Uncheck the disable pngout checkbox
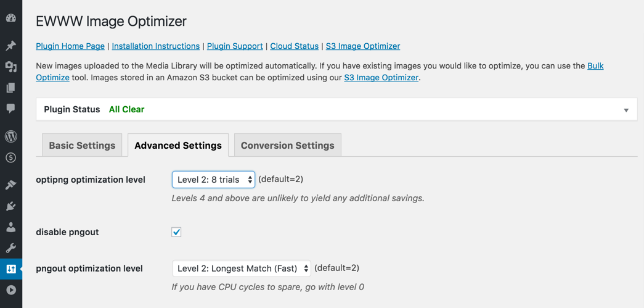 [176, 232]
